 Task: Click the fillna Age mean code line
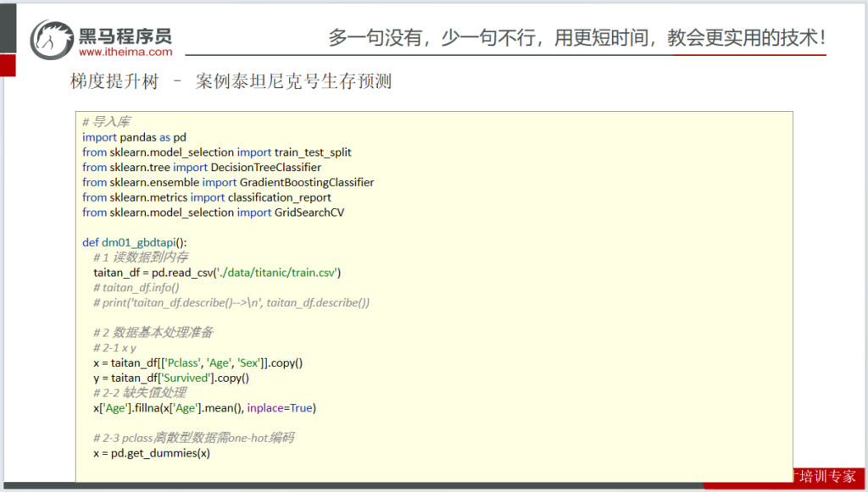pos(204,408)
